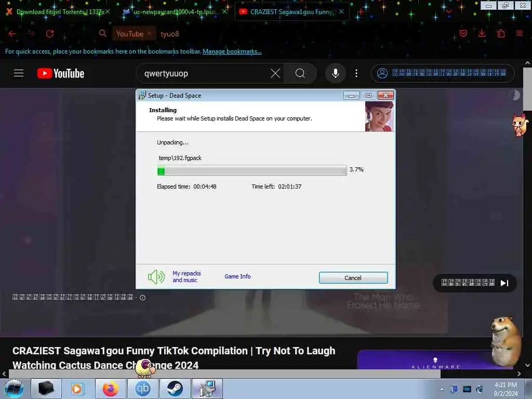Click the video title CRAZIEST Sagawa1gou

tap(174, 357)
